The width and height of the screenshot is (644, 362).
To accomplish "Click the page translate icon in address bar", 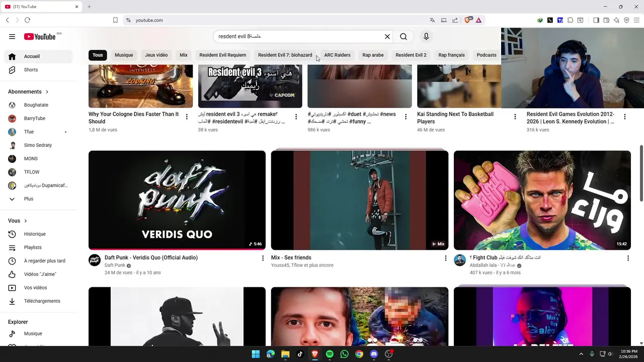I will tap(432, 20).
